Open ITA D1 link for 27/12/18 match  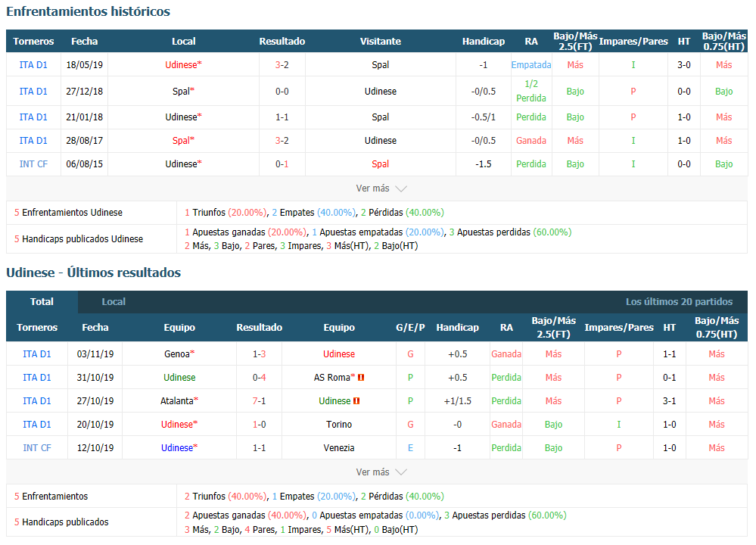pyautogui.click(x=33, y=91)
